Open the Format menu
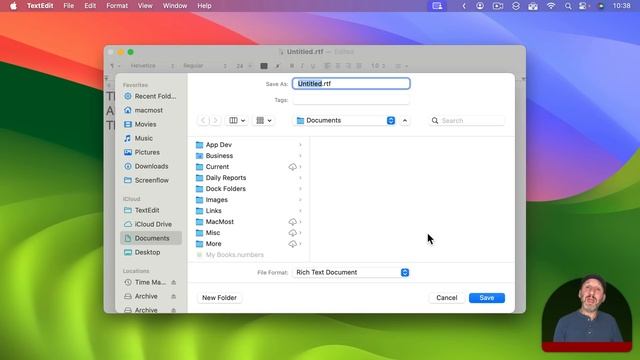 click(x=117, y=6)
